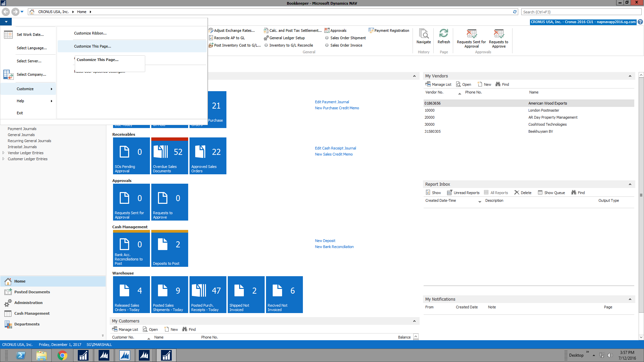Open New Purchase Credit Memo link
The width and height of the screenshot is (644, 362).
[337, 108]
